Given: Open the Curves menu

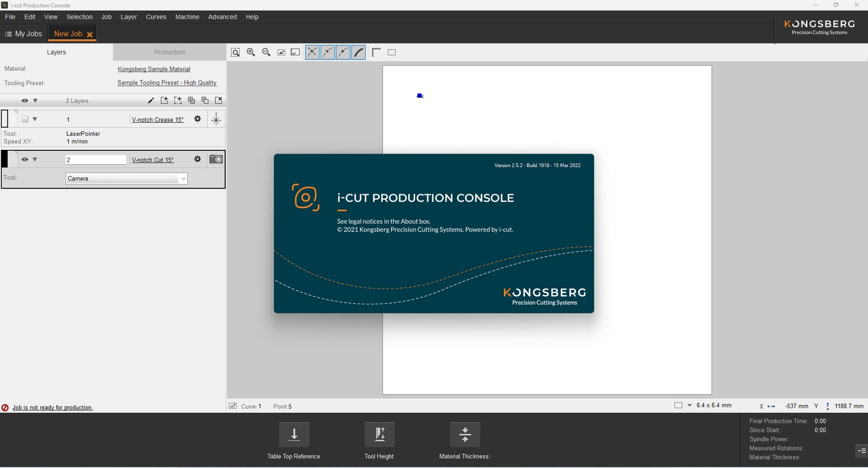Looking at the screenshot, I should (156, 17).
